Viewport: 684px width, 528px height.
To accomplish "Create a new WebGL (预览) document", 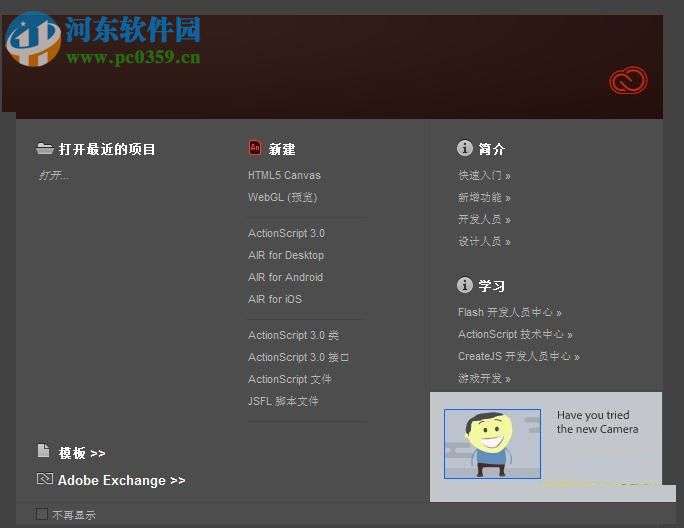I will click(x=282, y=197).
